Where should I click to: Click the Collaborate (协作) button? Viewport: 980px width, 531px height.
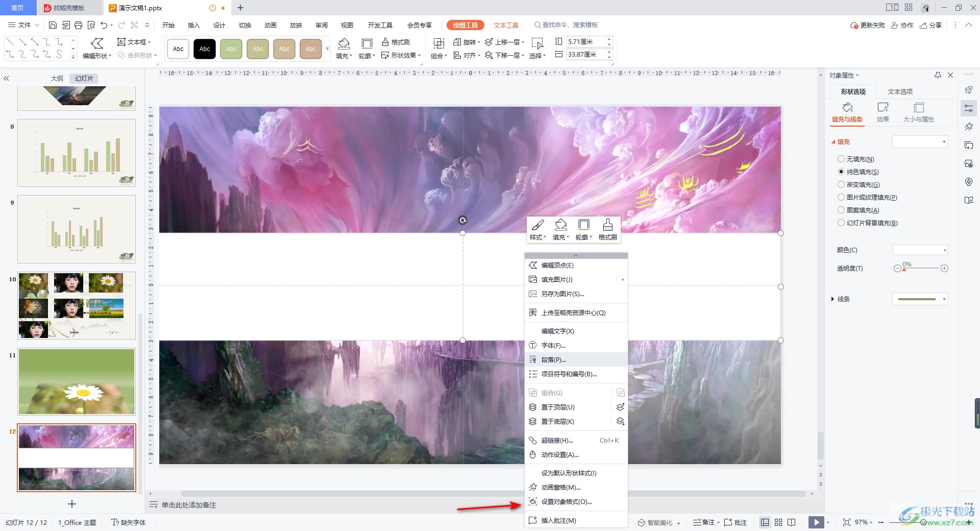tap(902, 25)
